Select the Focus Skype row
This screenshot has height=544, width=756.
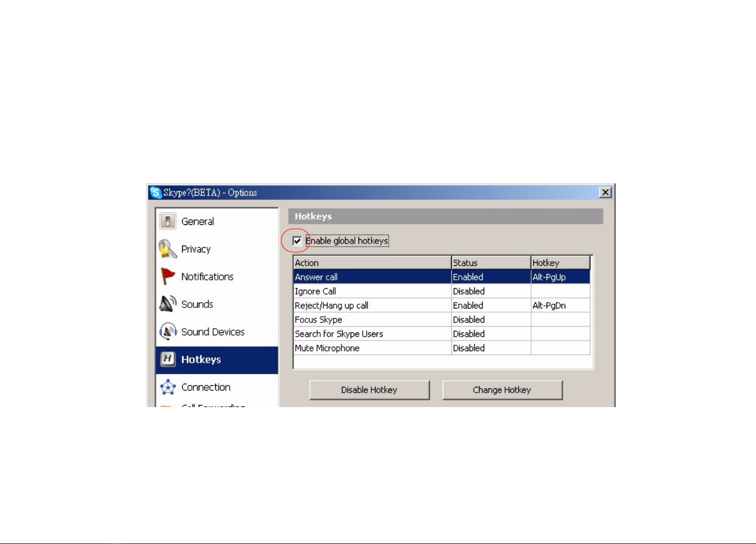point(442,320)
